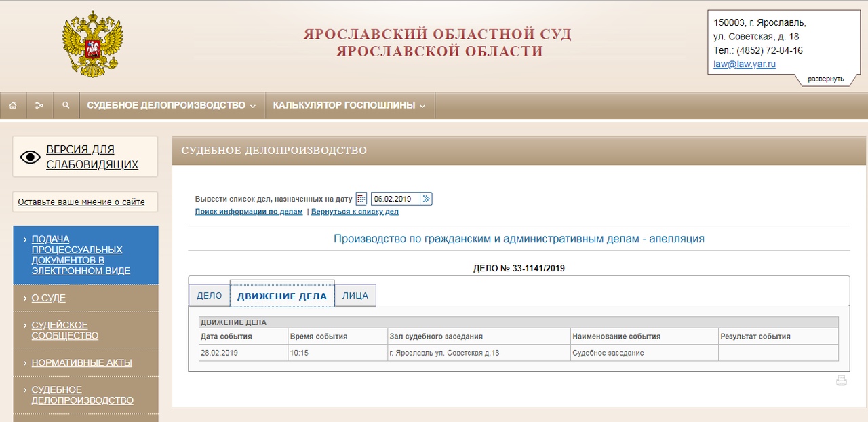
Task: Expand the contact info with развернуть
Action: (825, 79)
